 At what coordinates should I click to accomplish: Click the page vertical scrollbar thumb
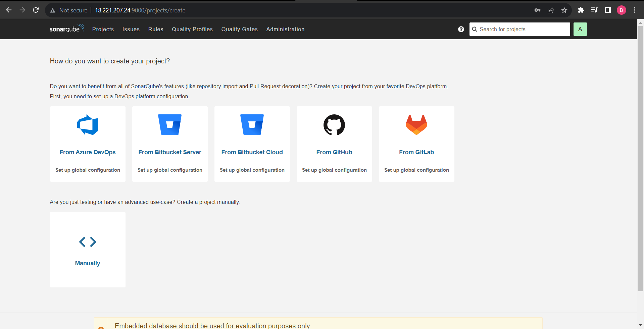[640, 158]
